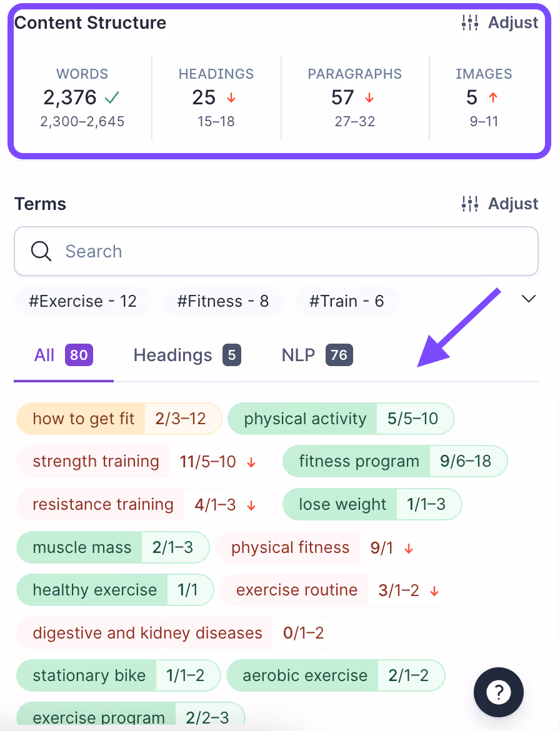Viewport: 560px width, 731px height.
Task: Click the red down arrow beside Headings
Action: [x=231, y=97]
